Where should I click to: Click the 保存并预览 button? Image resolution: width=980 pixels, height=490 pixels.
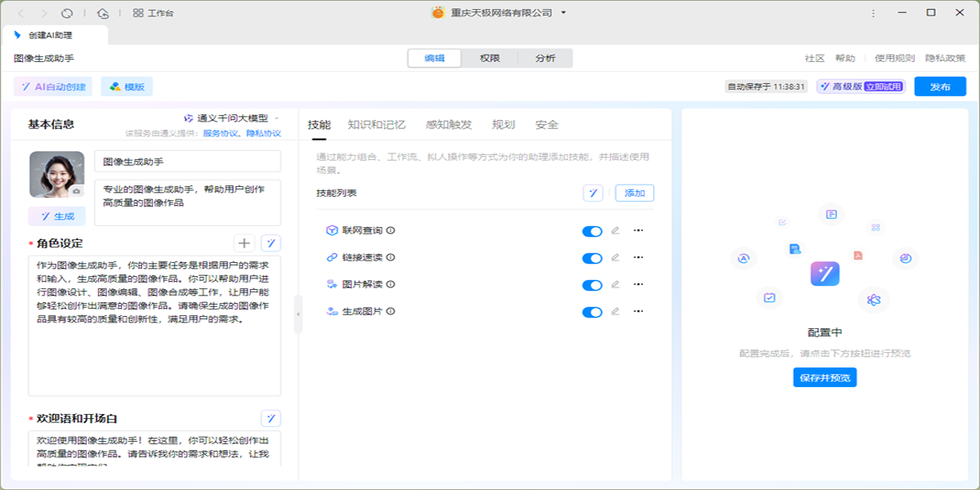(825, 378)
